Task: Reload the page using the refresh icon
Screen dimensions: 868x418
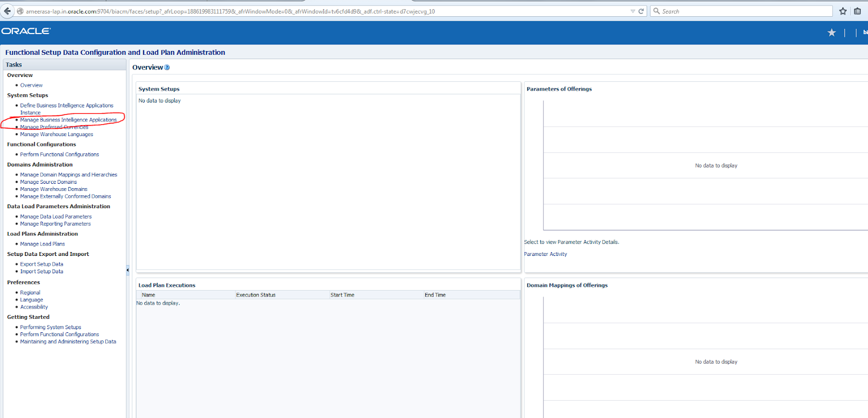Action: coord(641,11)
